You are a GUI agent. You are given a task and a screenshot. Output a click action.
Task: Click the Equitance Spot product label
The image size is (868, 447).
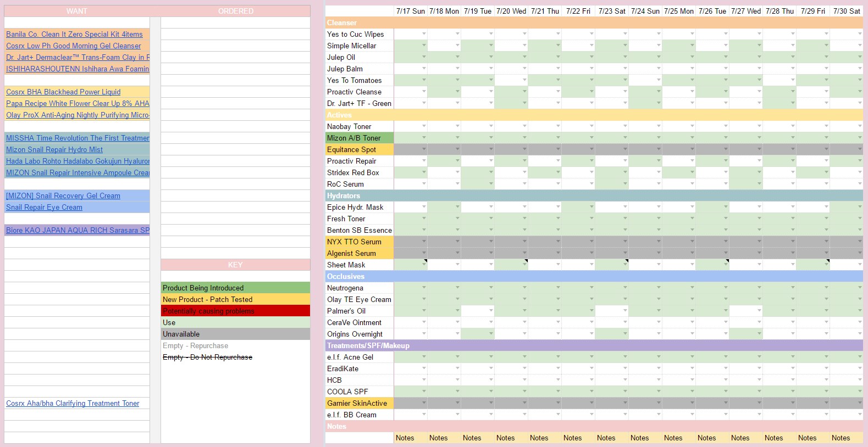pyautogui.click(x=360, y=149)
